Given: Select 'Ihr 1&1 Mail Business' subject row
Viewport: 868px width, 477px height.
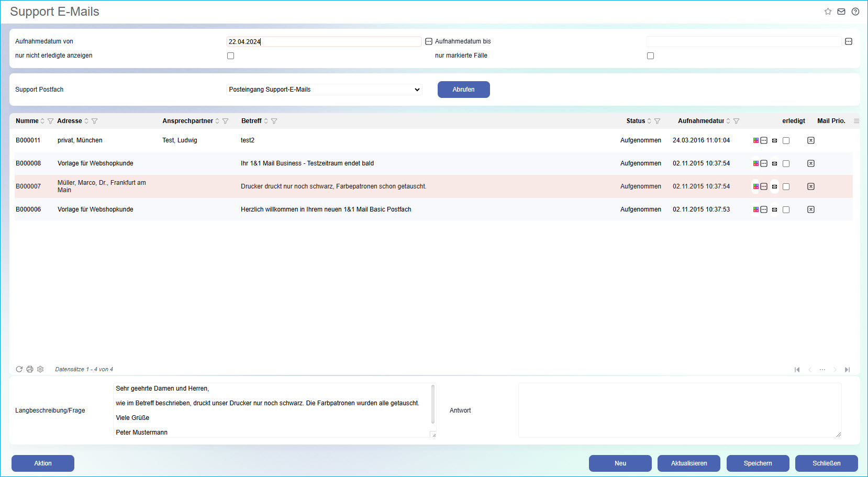Looking at the screenshot, I should [x=433, y=163].
